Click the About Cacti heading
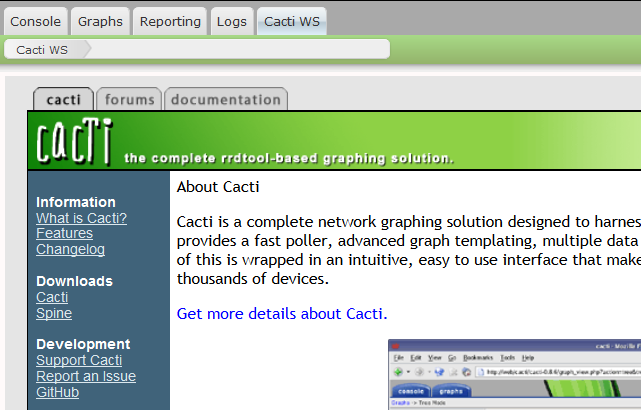The image size is (641, 410). (218, 187)
